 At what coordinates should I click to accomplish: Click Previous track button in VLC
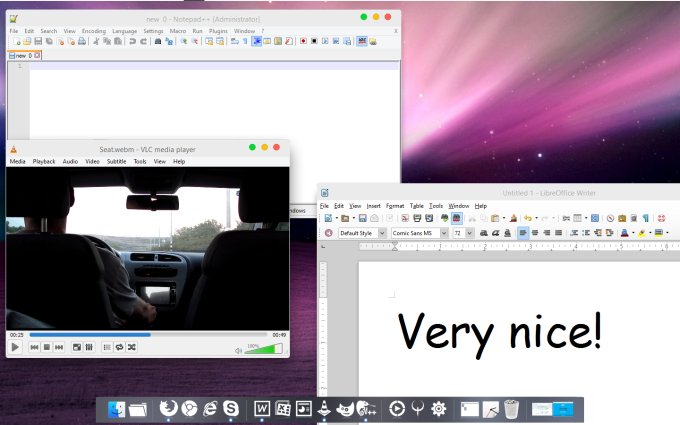(x=34, y=347)
